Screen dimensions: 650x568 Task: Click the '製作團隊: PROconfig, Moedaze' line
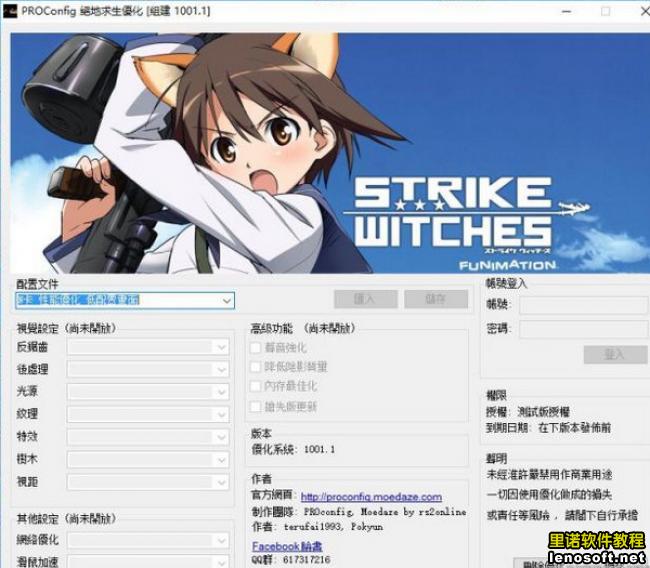coord(359,512)
